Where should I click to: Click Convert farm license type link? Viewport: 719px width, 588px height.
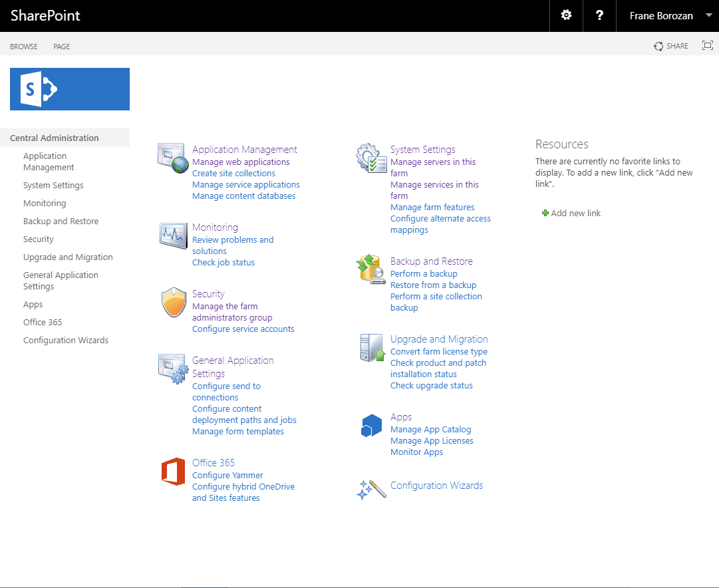click(439, 351)
